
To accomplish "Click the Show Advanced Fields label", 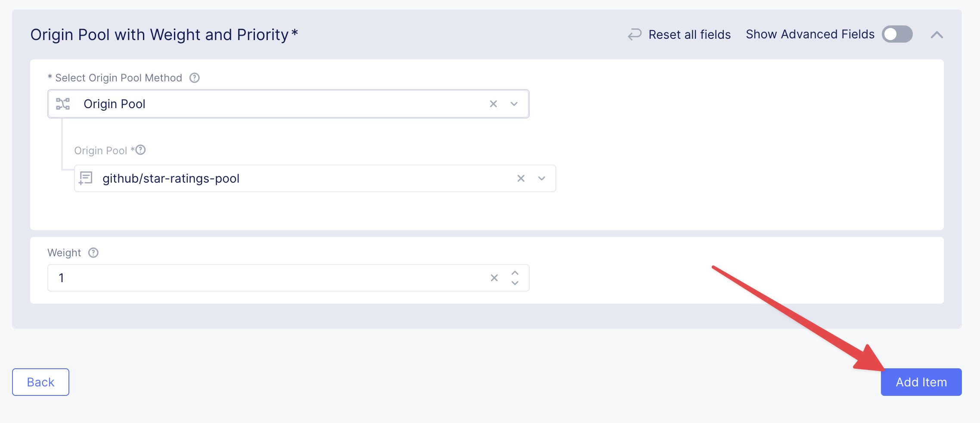I will 810,34.
